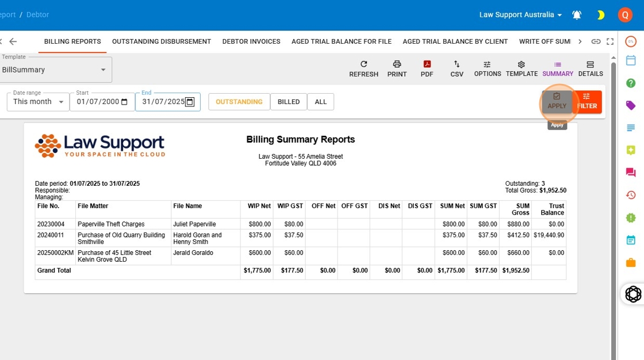Open the notifications bell
This screenshot has width=644, height=360.
pyautogui.click(x=577, y=15)
